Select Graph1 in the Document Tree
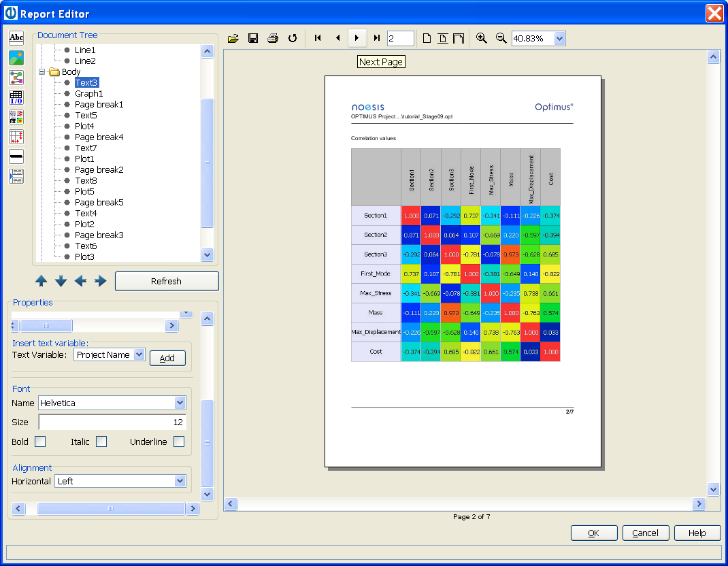The image size is (728, 566). pos(88,93)
